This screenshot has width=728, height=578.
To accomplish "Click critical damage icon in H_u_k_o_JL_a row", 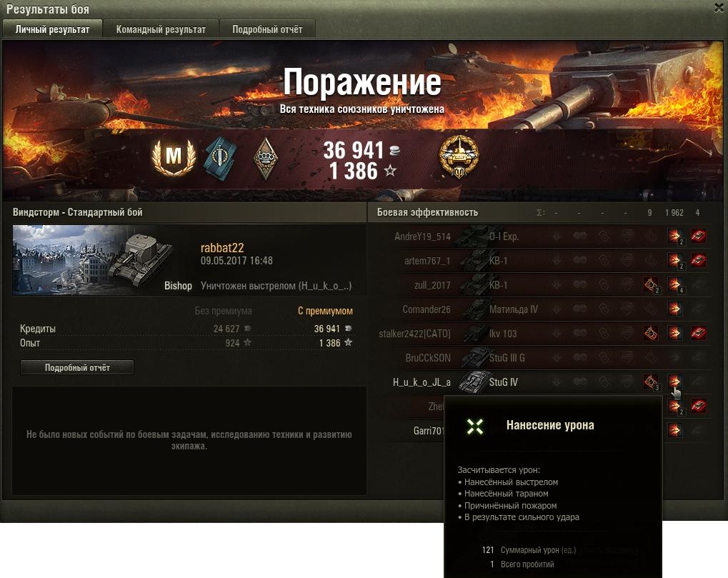I will click(x=651, y=382).
